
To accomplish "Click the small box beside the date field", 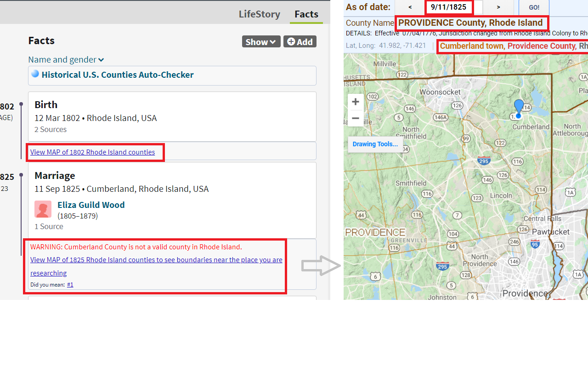I will pyautogui.click(x=478, y=7).
